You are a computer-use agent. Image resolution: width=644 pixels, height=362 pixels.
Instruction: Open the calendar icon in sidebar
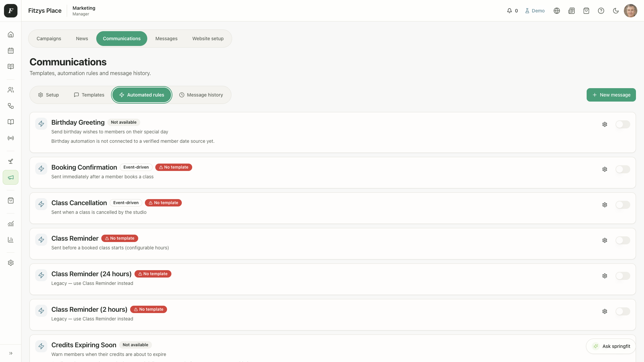[x=11, y=51]
